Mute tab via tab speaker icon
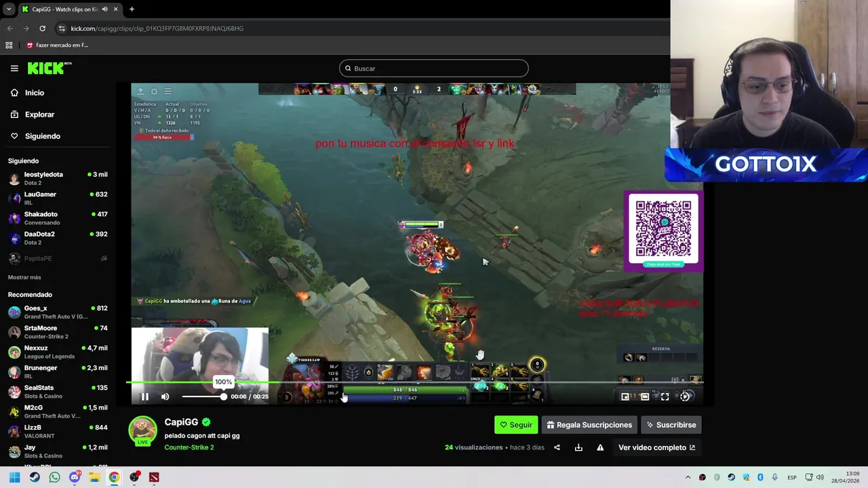Screen dimensions: 868x488 tap(104, 9)
